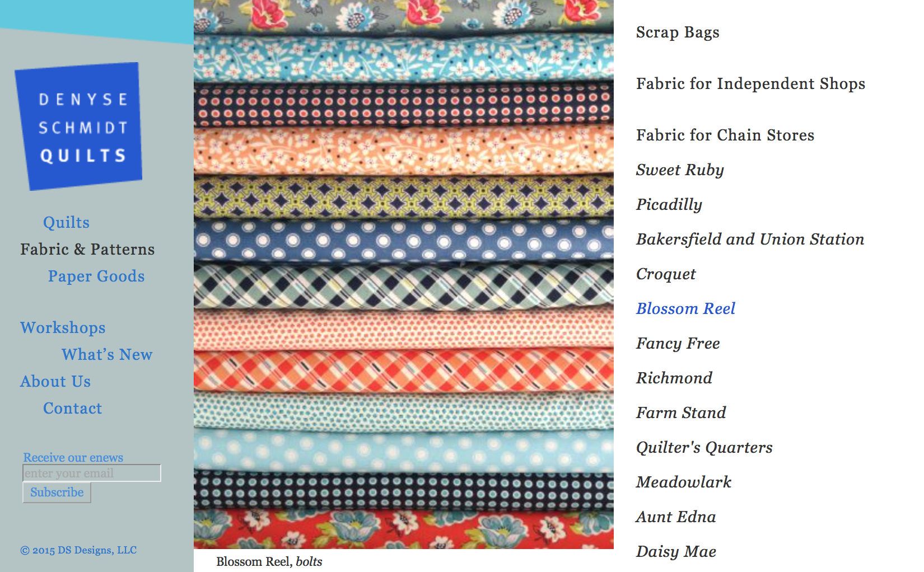
Task: Open Fabric & Patterns menu item
Action: point(87,250)
